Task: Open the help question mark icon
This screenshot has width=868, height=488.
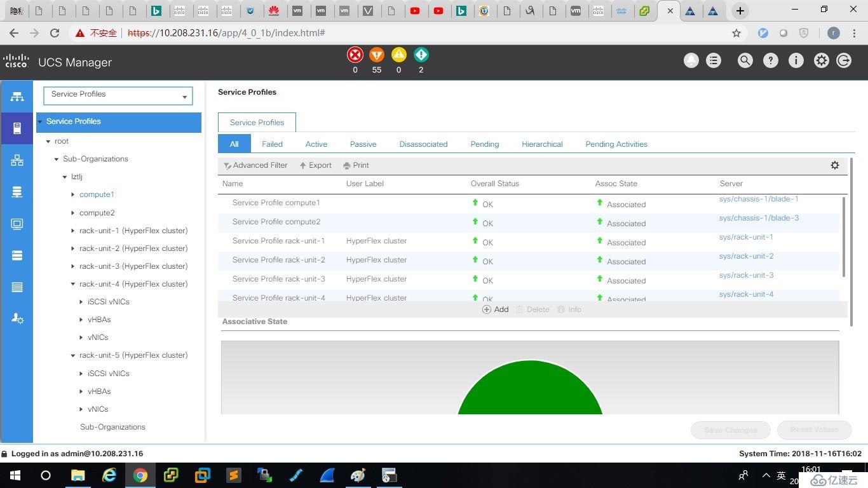Action: [770, 60]
